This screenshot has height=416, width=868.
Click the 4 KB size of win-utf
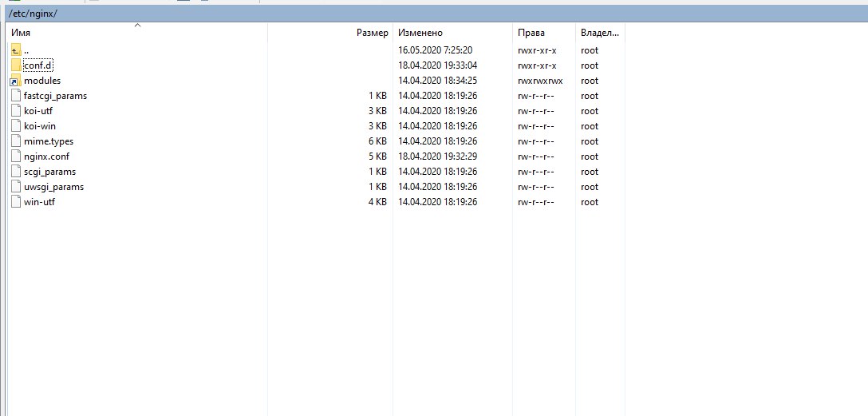point(377,202)
